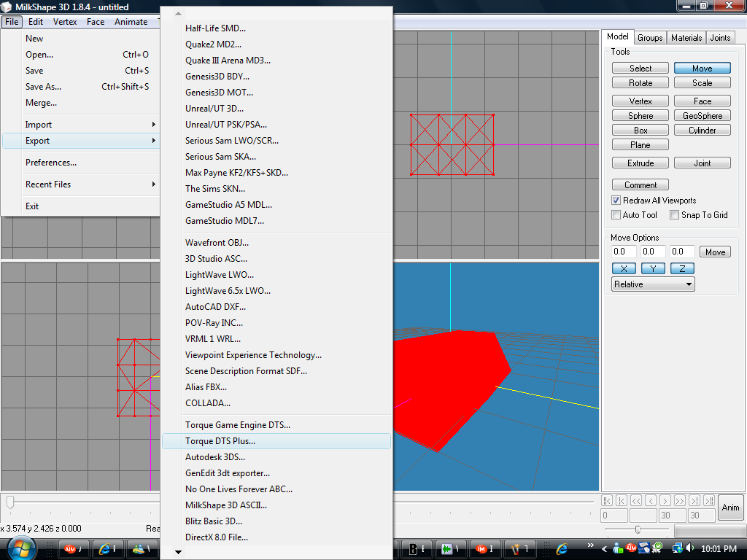747x560 pixels.
Task: Open the Windows Start orb
Action: pos(20,548)
